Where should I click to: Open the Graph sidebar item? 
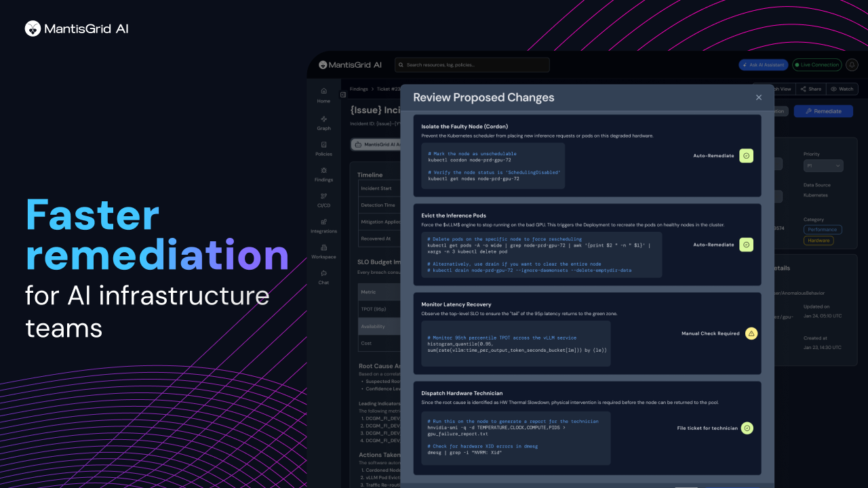click(x=323, y=123)
